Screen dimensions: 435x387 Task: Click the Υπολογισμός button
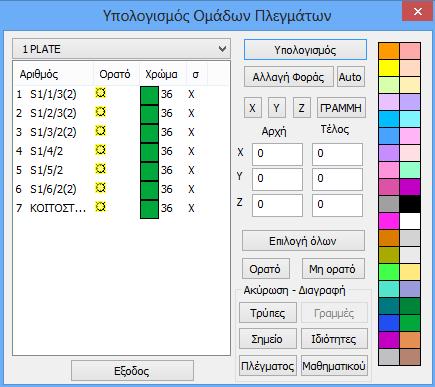tap(305, 50)
